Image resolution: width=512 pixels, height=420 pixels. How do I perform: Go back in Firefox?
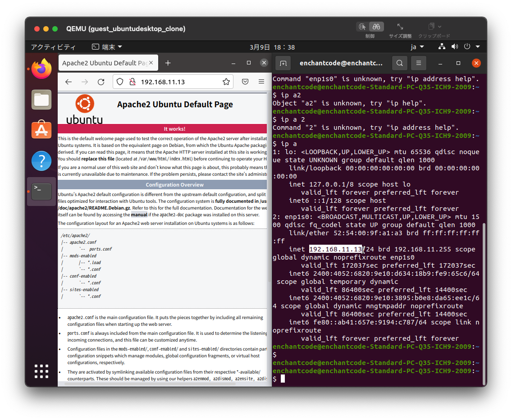(x=69, y=82)
